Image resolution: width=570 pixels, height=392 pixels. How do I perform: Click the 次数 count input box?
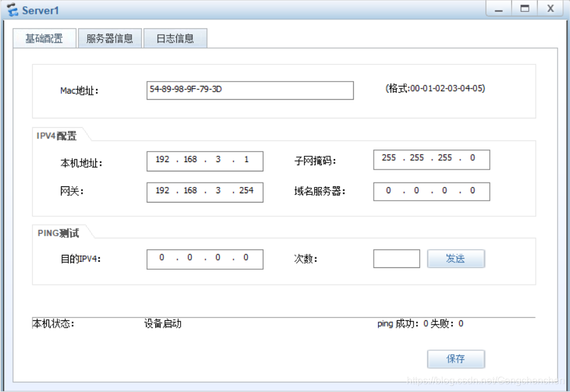point(397,259)
